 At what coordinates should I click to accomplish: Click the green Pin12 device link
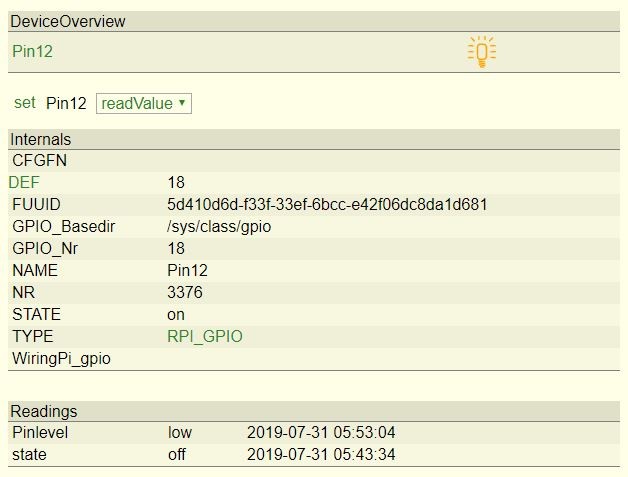pyautogui.click(x=32, y=51)
